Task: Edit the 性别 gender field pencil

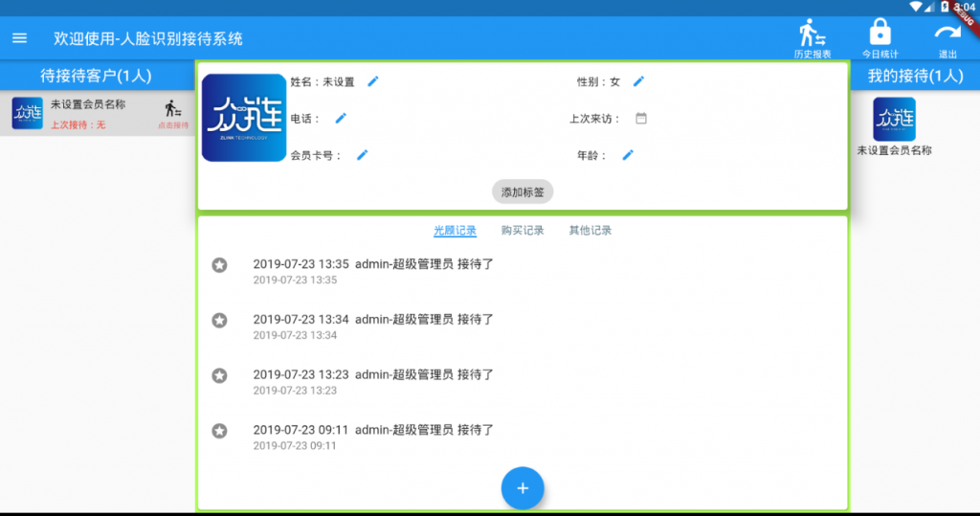Action: click(638, 82)
